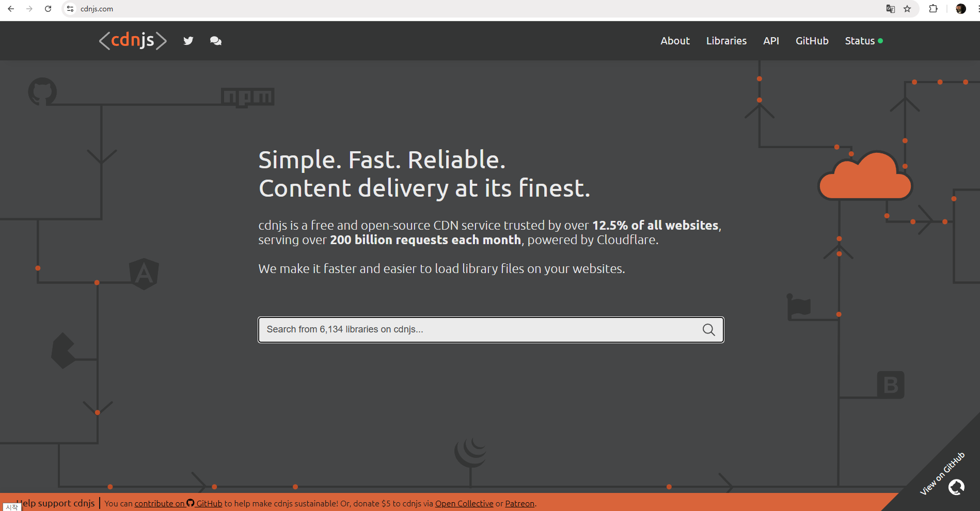This screenshot has height=511, width=980.
Task: Open the Open Collective donation link
Action: (x=464, y=503)
